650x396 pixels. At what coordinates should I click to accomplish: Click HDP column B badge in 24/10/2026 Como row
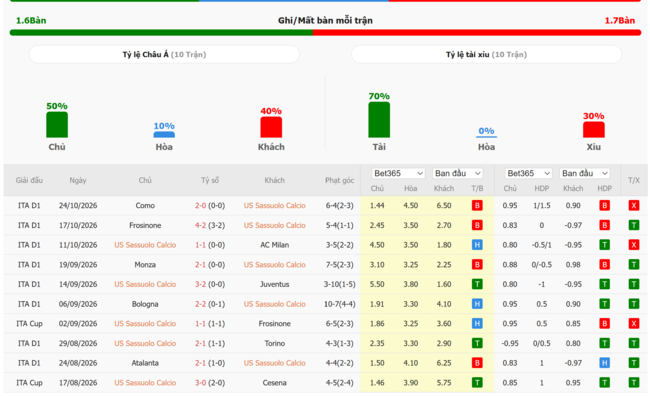(604, 205)
